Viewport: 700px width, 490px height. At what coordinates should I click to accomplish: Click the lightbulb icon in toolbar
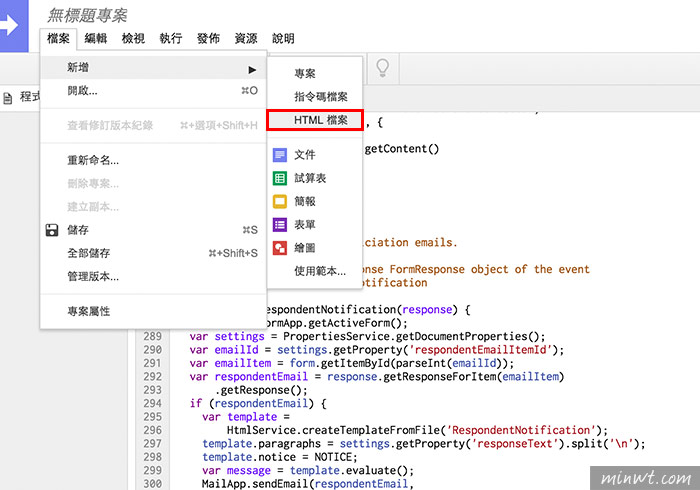(x=383, y=68)
